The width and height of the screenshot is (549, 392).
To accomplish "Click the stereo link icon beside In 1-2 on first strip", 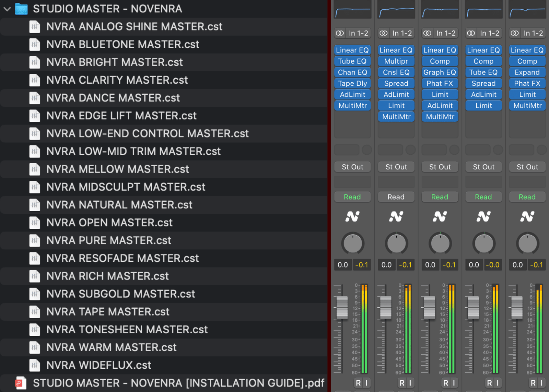I will 340,33.
